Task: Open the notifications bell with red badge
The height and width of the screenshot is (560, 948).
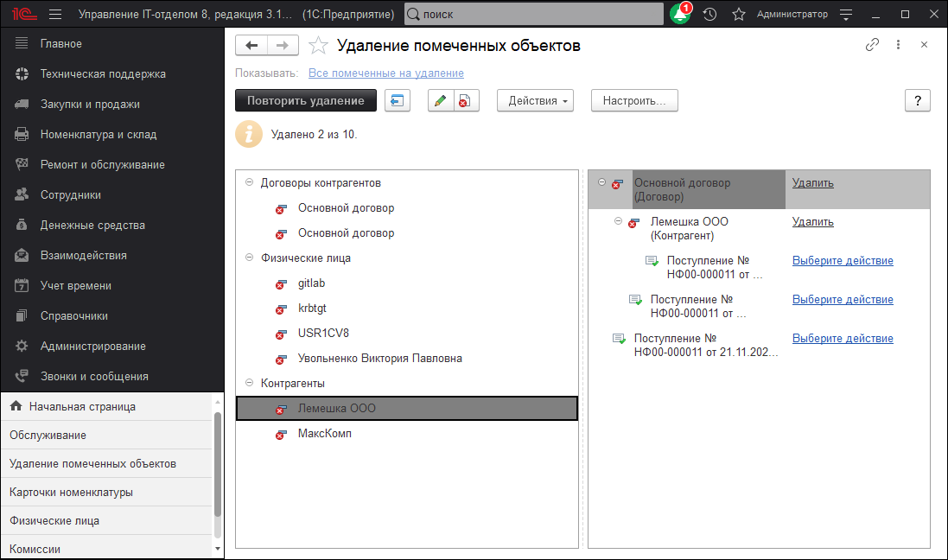Action: pyautogui.click(x=680, y=14)
